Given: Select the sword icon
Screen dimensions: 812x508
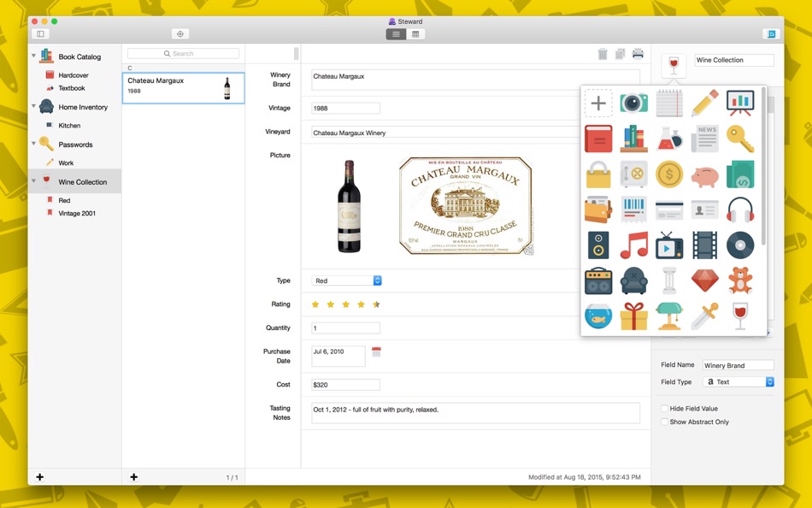Looking at the screenshot, I should pos(705,316).
